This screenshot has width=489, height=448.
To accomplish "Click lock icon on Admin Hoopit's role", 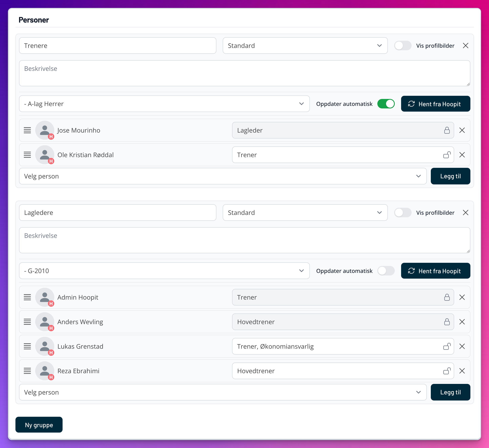I will 447,297.
